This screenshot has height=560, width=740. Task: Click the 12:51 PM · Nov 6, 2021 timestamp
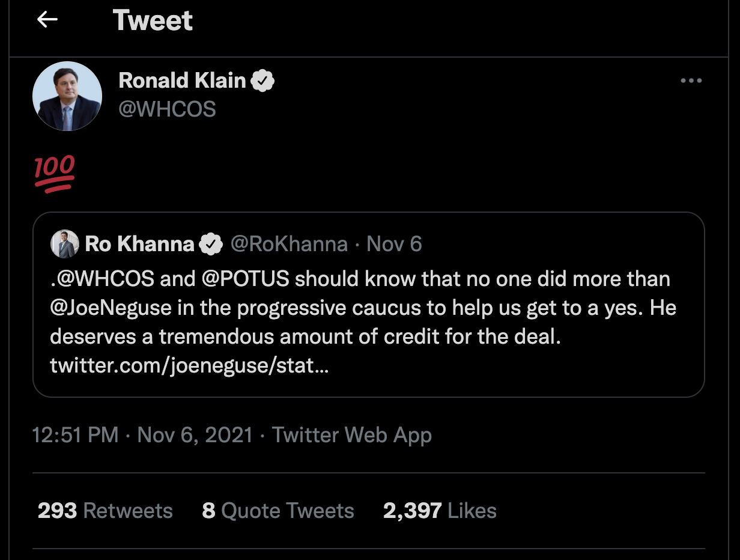click(142, 435)
